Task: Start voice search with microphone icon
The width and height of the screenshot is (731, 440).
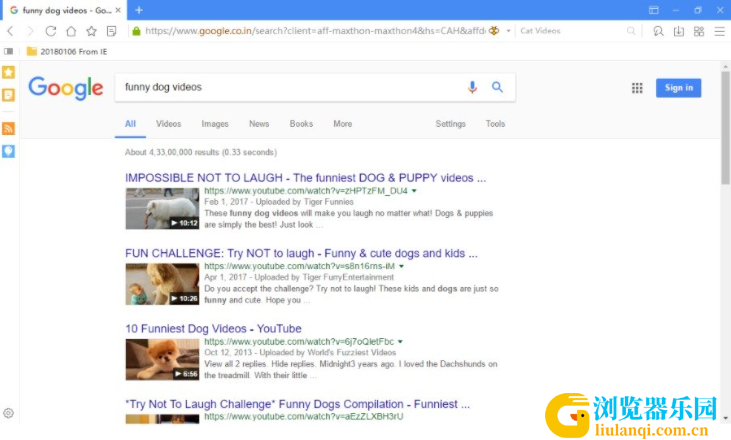Action: pos(472,87)
